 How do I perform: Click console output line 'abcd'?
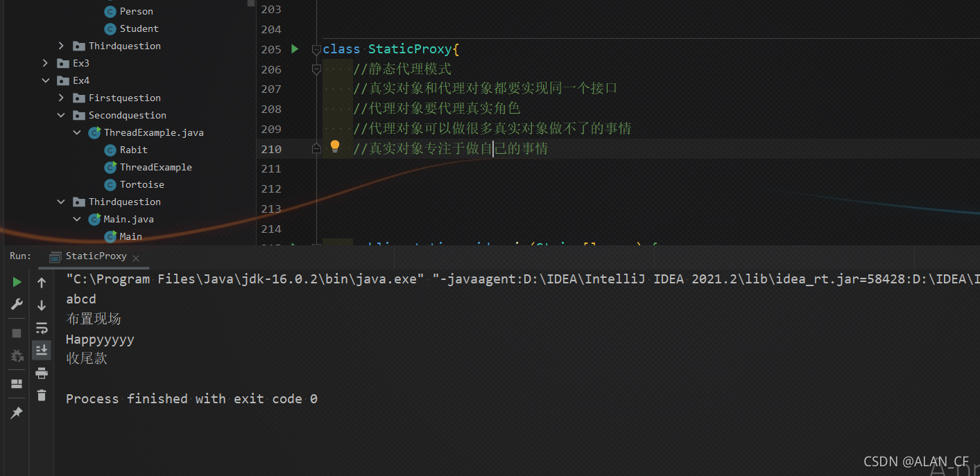(81, 299)
